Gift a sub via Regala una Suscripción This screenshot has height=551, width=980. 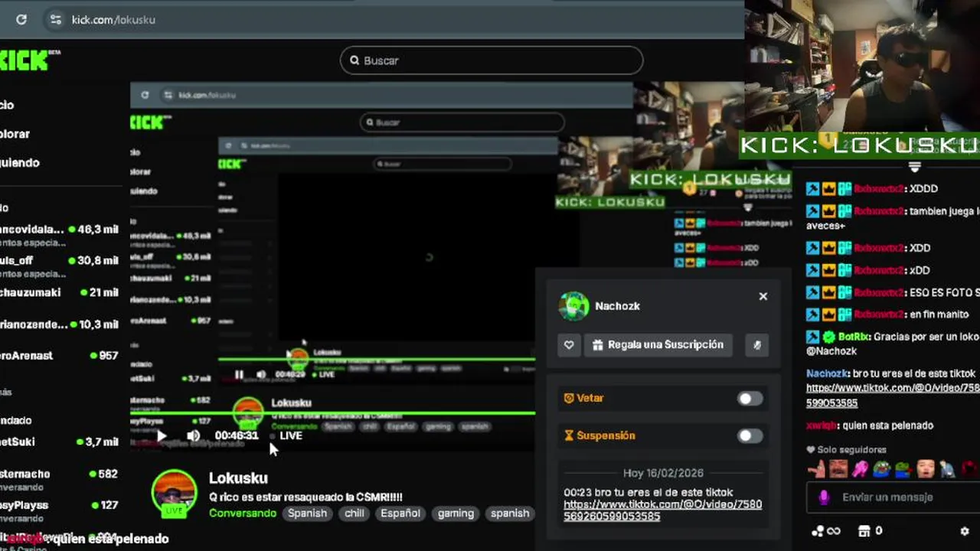[x=658, y=345]
